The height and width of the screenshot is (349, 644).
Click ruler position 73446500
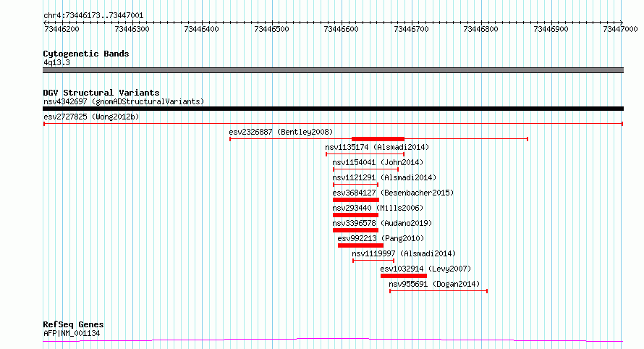[271, 29]
